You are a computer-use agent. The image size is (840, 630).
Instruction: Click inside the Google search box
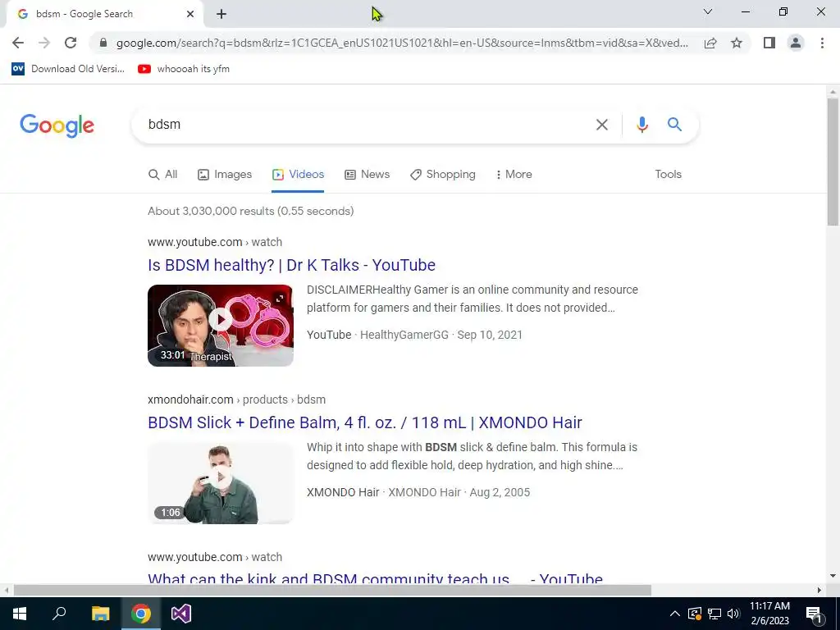coord(364,125)
